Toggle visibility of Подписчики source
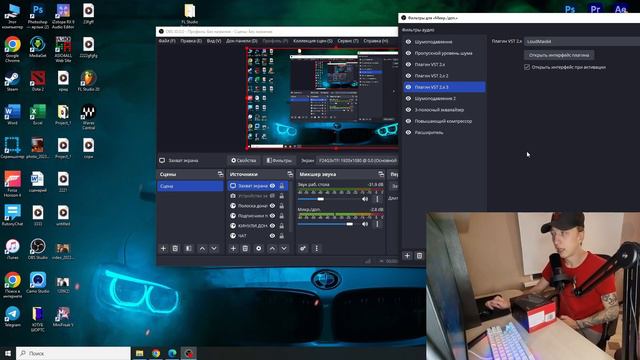This screenshot has width=640, height=360. pos(272,216)
